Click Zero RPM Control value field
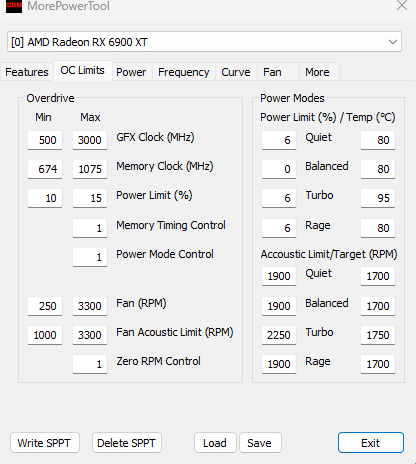Screen dimensions: 416x464 90,364
